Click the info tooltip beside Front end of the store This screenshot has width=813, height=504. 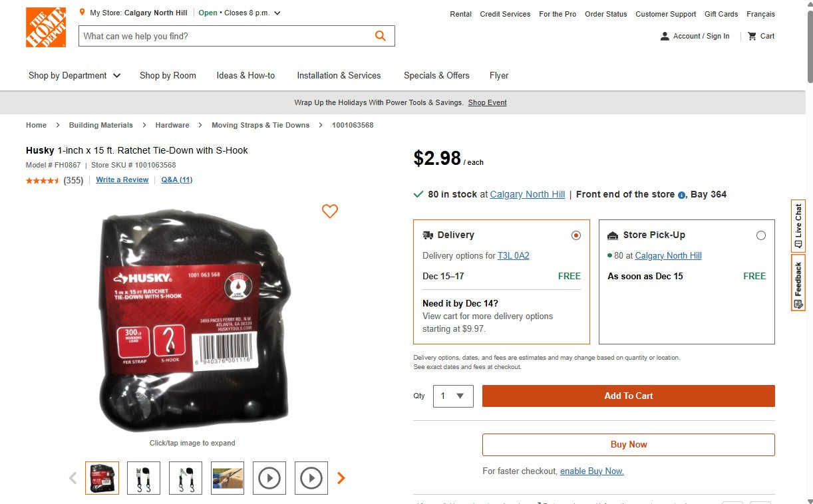(x=680, y=195)
